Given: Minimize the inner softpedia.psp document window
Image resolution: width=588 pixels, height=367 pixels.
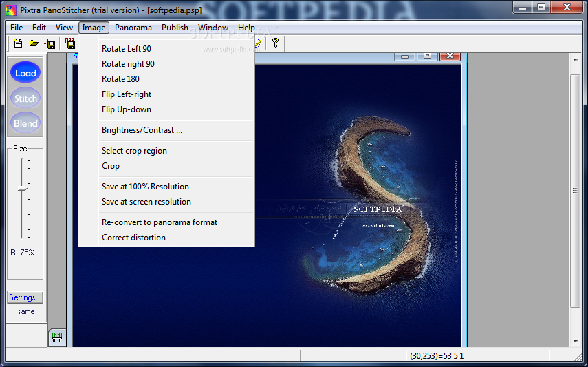Looking at the screenshot, I should pyautogui.click(x=404, y=56).
